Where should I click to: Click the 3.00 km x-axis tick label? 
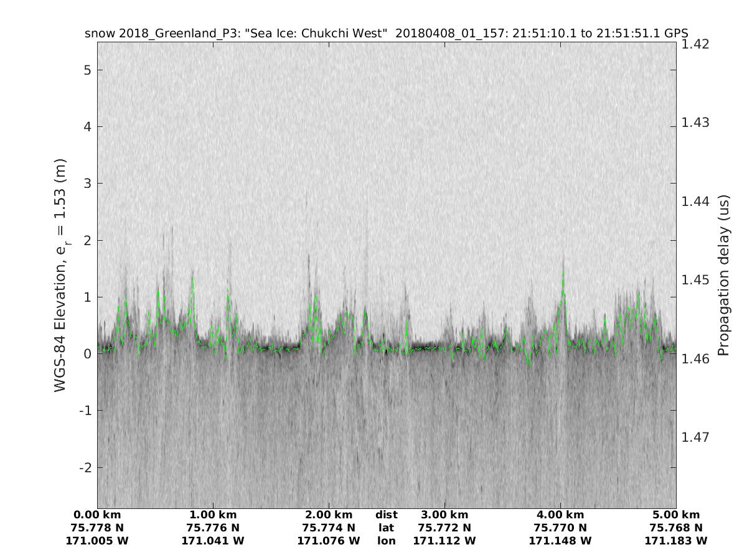pyautogui.click(x=444, y=515)
